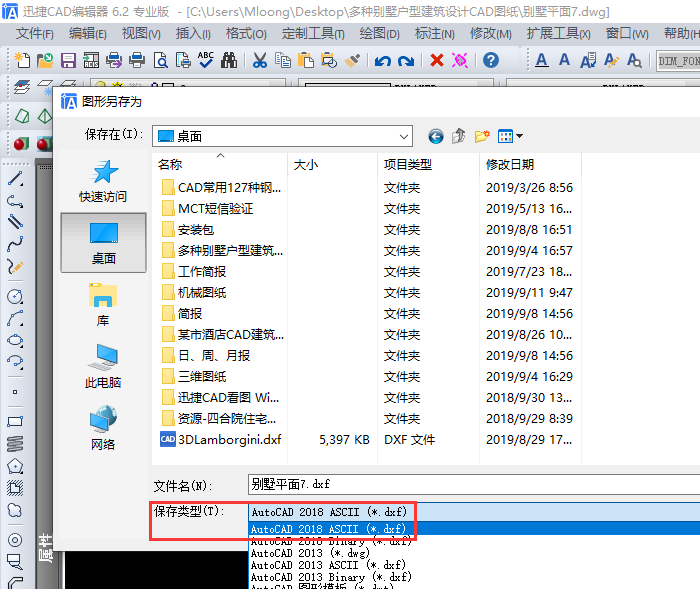Run the ABC spell check

[206, 60]
